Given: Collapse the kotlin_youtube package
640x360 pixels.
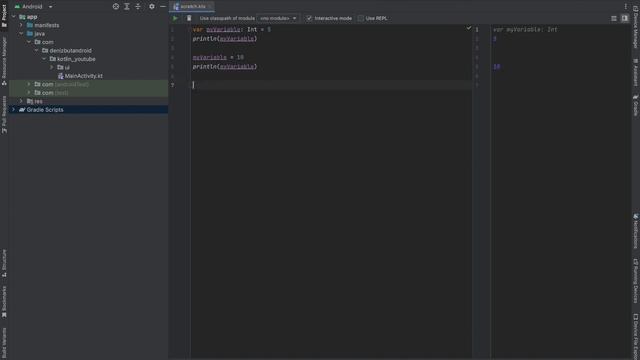Looking at the screenshot, I should click(44, 59).
